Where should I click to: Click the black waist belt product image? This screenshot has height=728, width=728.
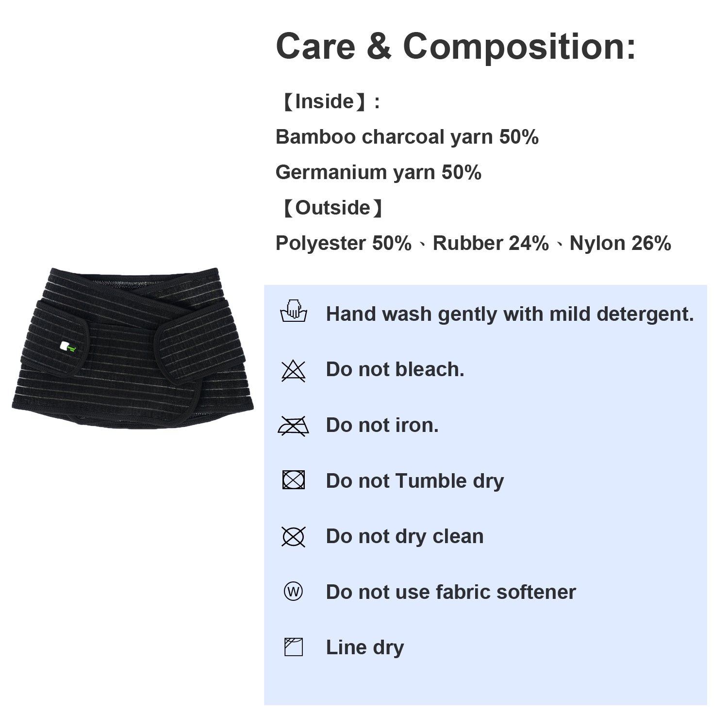(x=133, y=348)
